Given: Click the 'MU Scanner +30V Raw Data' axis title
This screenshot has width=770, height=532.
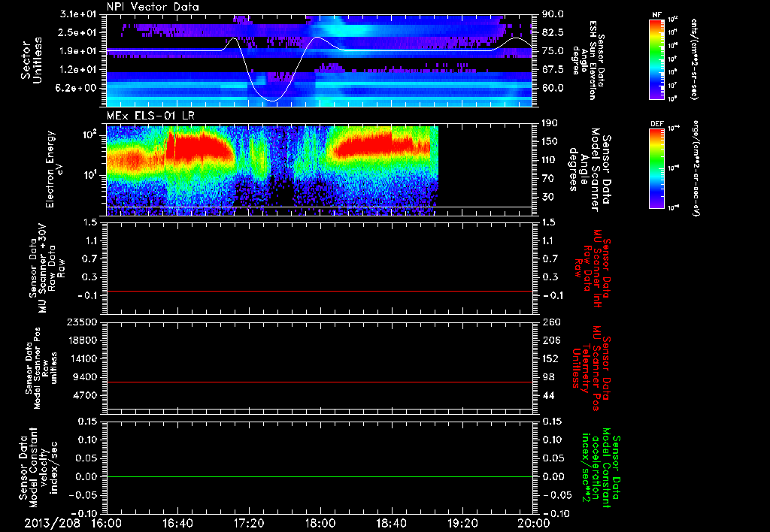Looking at the screenshot, I should (x=46, y=268).
